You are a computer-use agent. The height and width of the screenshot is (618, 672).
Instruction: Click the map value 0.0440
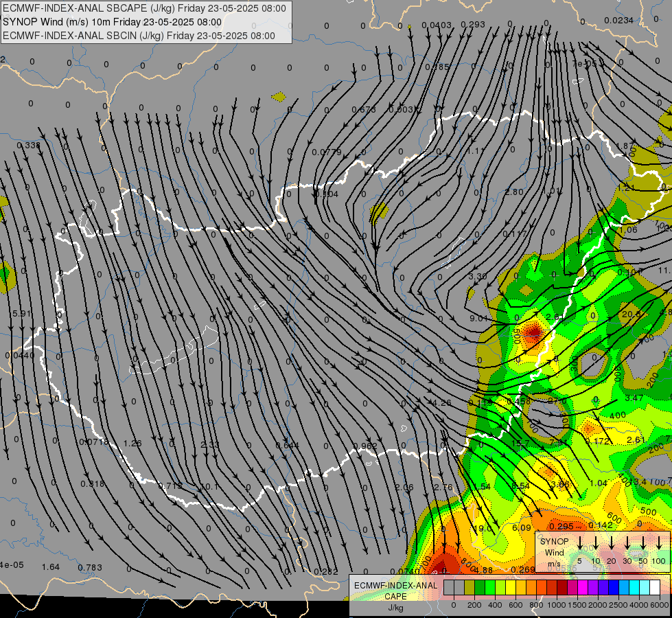pyautogui.click(x=20, y=356)
